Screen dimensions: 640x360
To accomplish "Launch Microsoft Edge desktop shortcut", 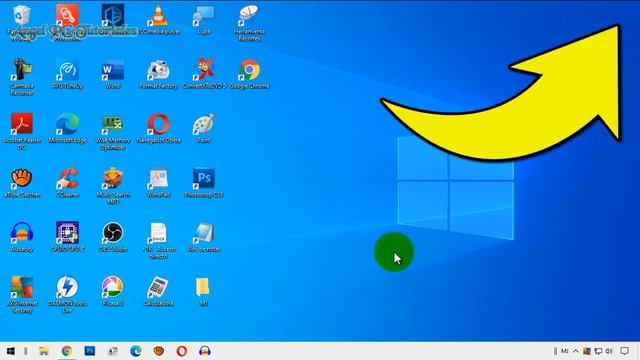I will pos(67,124).
